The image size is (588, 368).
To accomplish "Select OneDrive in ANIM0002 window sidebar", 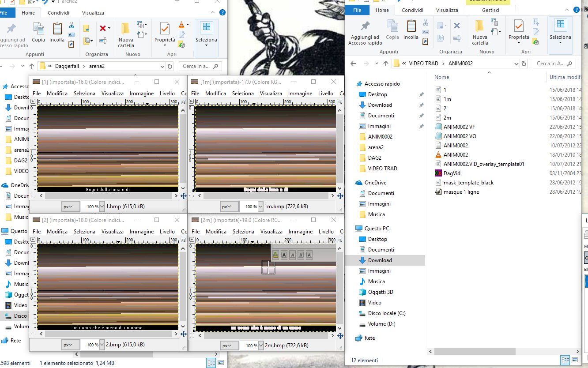I will click(x=375, y=183).
